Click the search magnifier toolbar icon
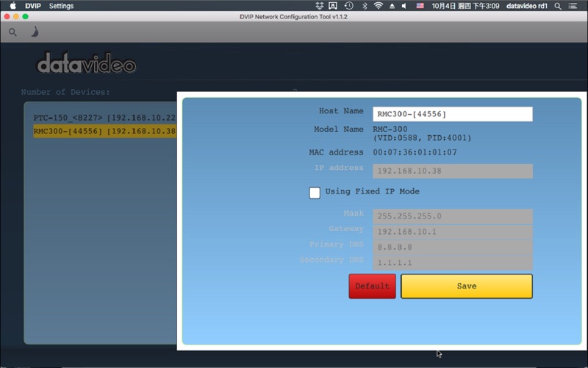Viewport: 588px width, 368px height. point(12,32)
